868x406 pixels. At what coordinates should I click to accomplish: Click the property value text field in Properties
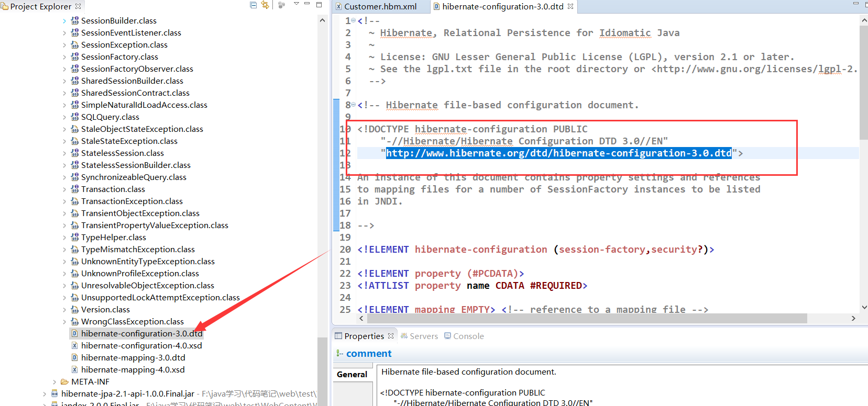pyautogui.click(x=622, y=386)
